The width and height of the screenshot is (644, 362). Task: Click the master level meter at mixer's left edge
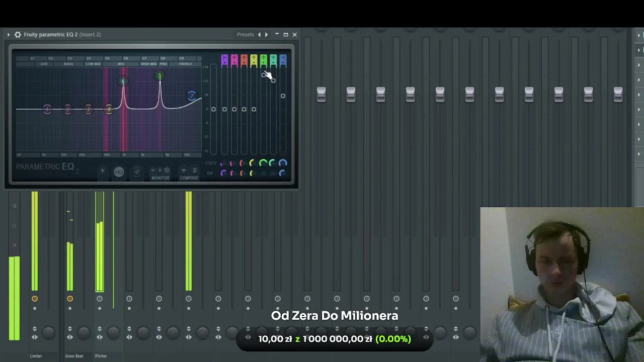point(14,298)
